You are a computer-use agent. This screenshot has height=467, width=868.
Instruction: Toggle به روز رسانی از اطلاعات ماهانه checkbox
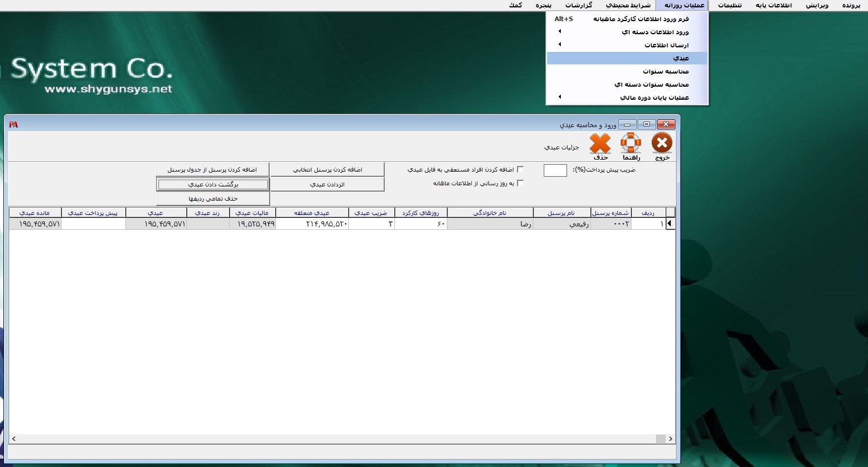520,184
